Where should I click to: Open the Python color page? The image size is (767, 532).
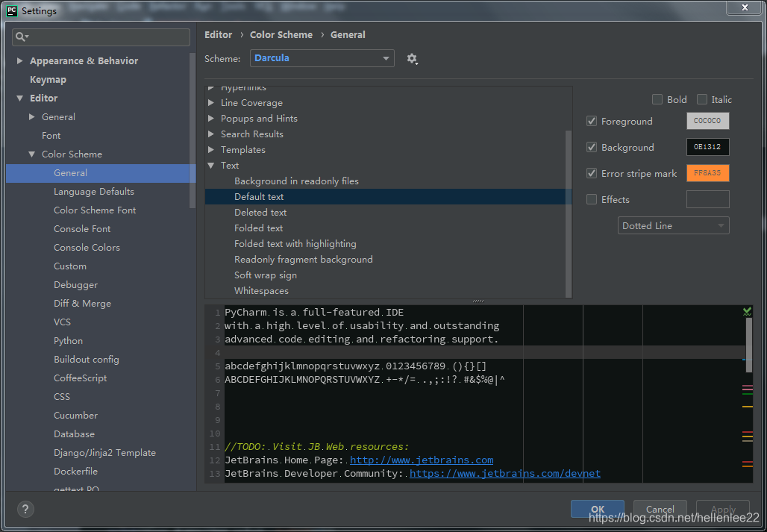(x=68, y=340)
